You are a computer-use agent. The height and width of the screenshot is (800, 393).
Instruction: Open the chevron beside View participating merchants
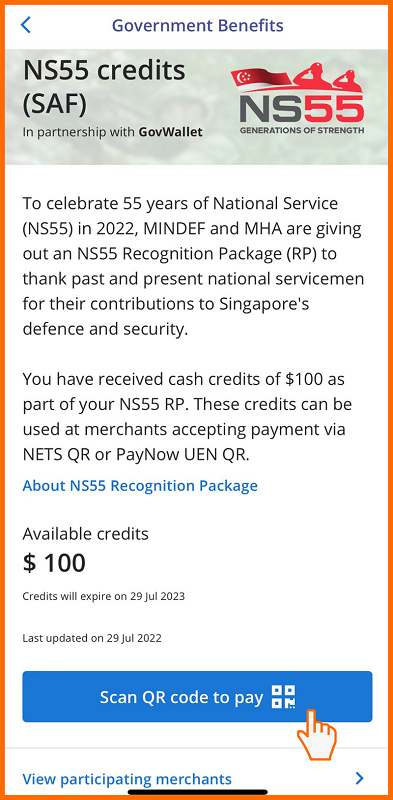360,778
